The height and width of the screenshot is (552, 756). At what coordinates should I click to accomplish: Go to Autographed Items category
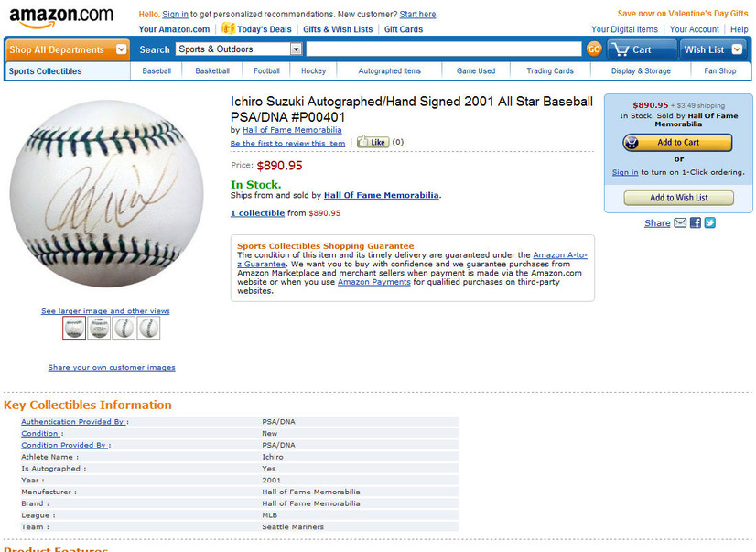point(390,70)
